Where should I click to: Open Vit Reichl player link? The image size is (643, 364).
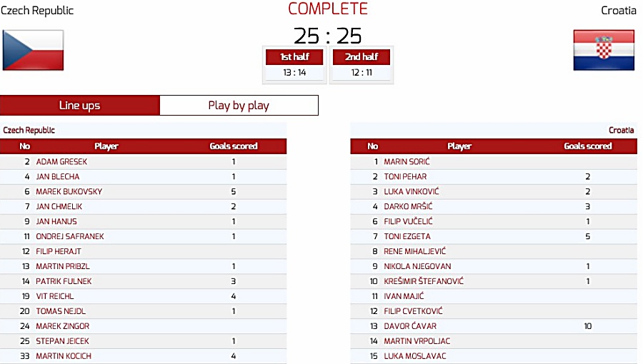[55, 296]
